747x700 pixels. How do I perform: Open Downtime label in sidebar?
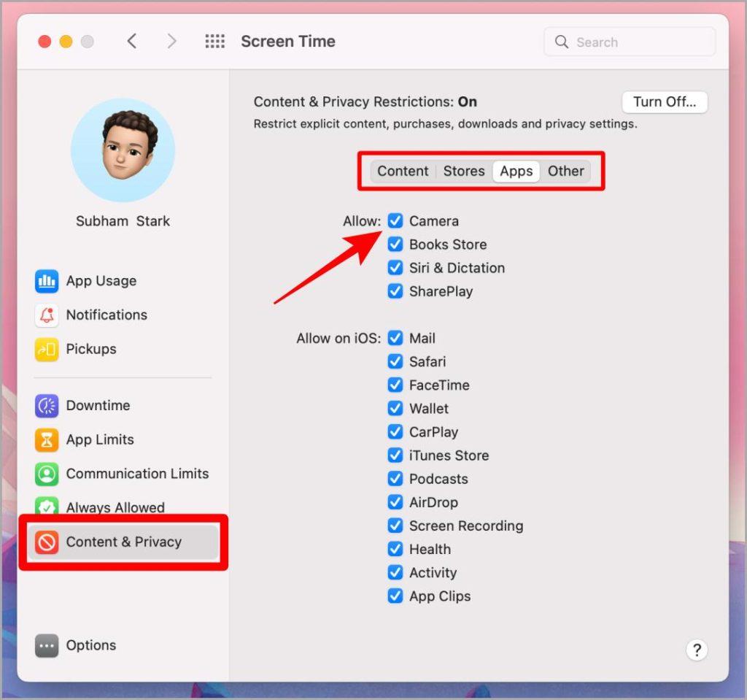point(98,405)
